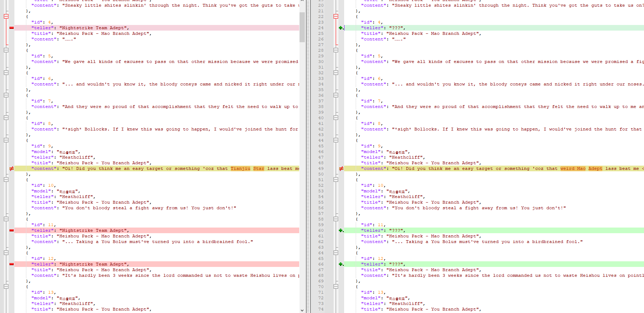Collapse the fold at line 22 in right pane
This screenshot has width=644, height=313.
[336, 17]
